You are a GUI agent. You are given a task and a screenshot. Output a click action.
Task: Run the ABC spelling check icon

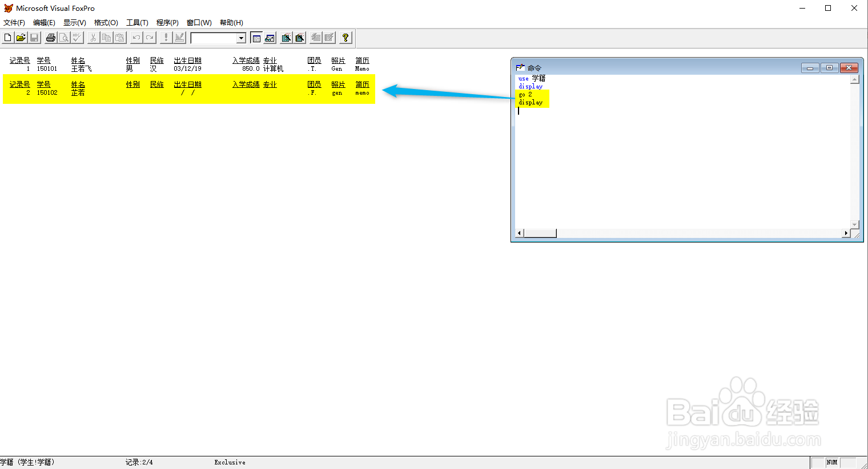pos(78,38)
